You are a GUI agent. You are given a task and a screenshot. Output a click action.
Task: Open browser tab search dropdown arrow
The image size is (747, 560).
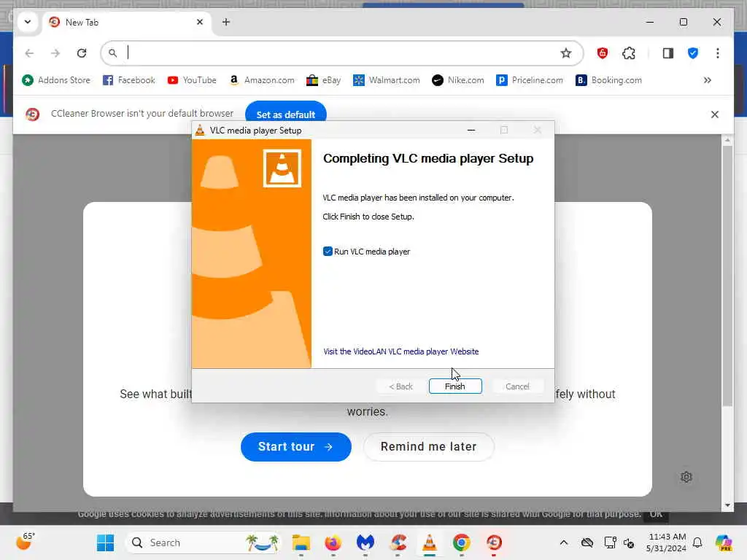click(28, 22)
